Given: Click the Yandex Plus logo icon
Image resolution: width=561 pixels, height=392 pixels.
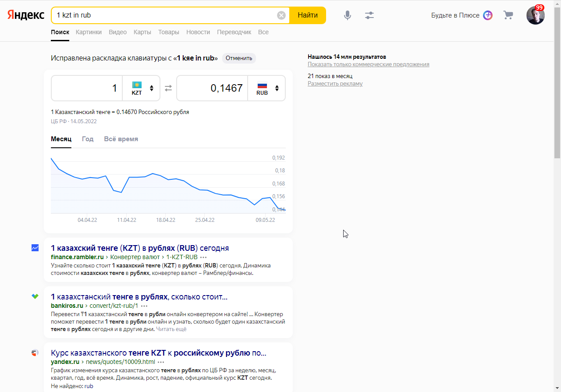Looking at the screenshot, I should (x=488, y=15).
